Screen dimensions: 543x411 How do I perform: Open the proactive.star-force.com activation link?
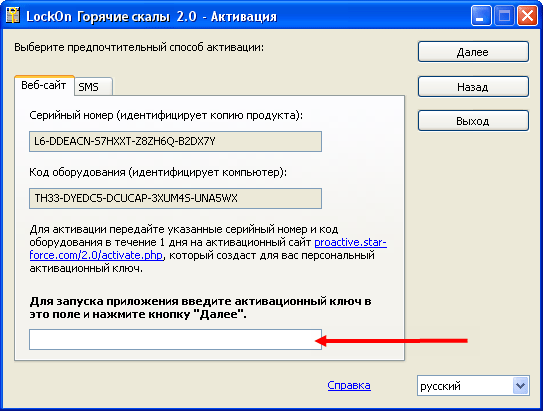(208, 249)
